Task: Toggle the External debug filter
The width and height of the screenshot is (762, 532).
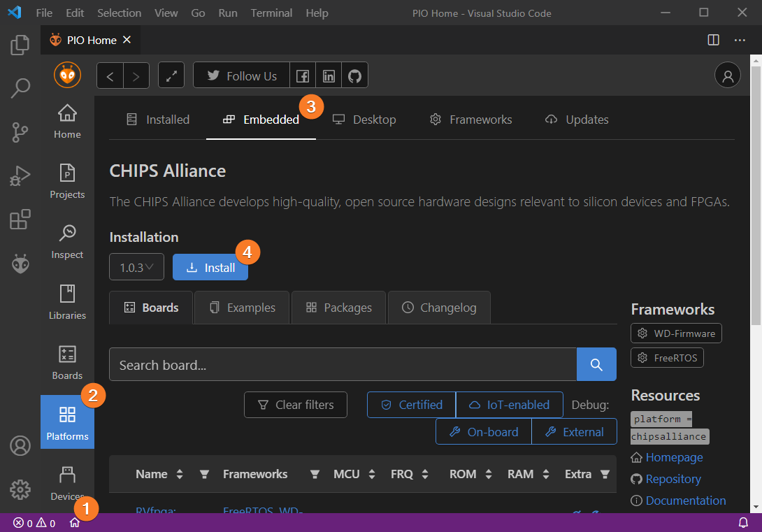Action: 575,431
